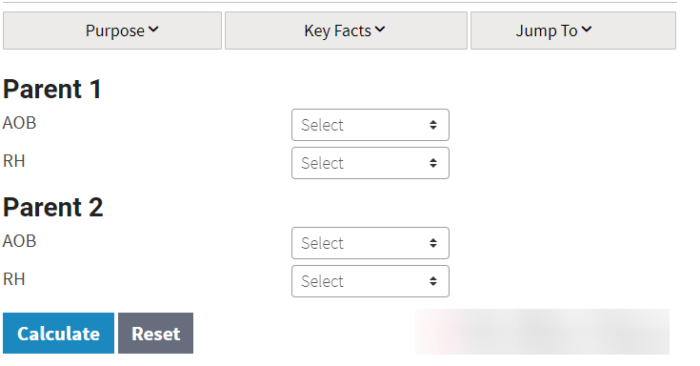Click the chevron icon next to Purpose
The width and height of the screenshot is (700, 366).
pos(153,29)
